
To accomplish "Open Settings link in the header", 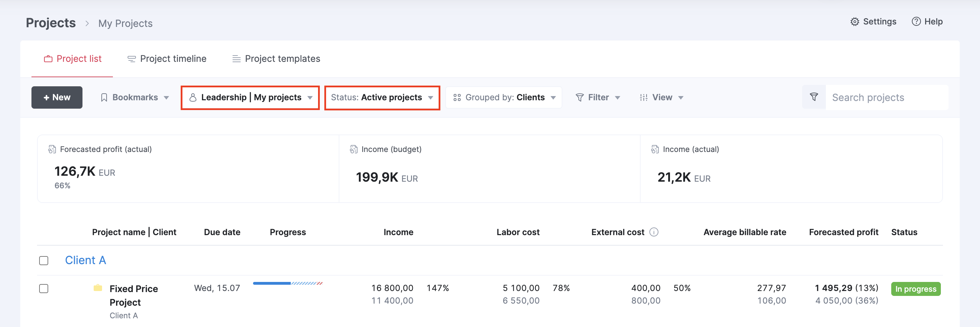I will [x=873, y=22].
